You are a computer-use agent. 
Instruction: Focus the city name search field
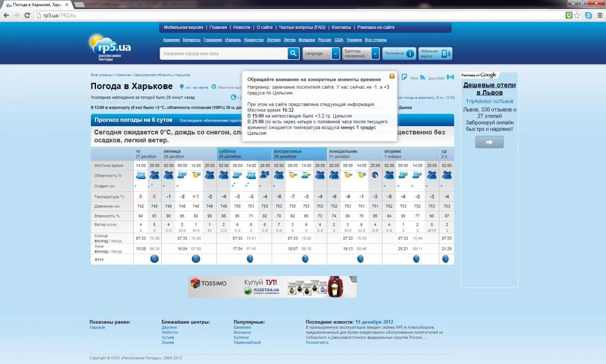click(224, 54)
